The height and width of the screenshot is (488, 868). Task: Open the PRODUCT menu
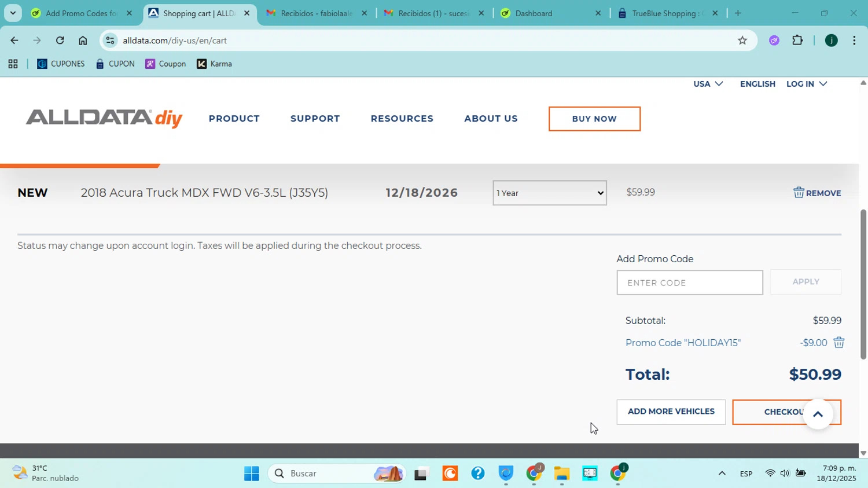click(x=234, y=119)
